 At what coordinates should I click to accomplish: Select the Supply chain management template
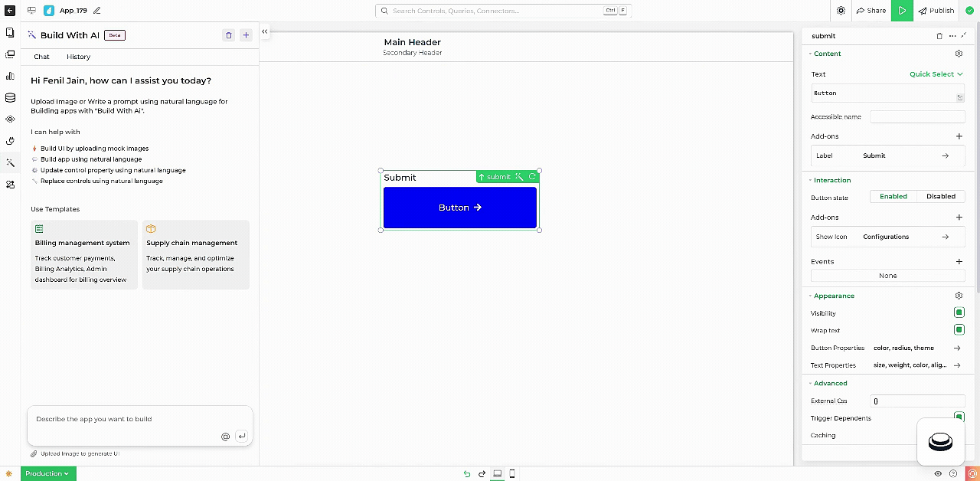pyautogui.click(x=196, y=254)
